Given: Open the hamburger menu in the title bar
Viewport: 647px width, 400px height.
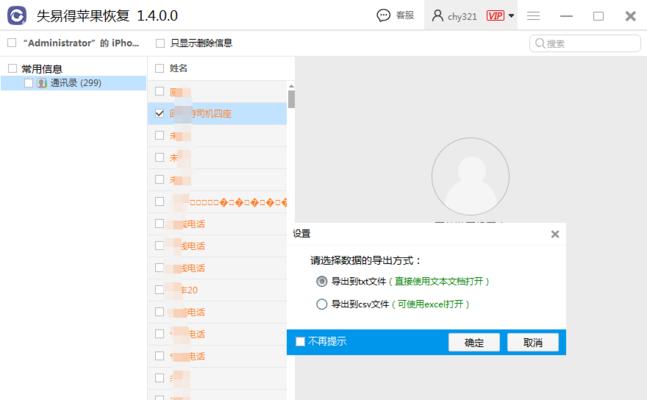Looking at the screenshot, I should tap(534, 16).
